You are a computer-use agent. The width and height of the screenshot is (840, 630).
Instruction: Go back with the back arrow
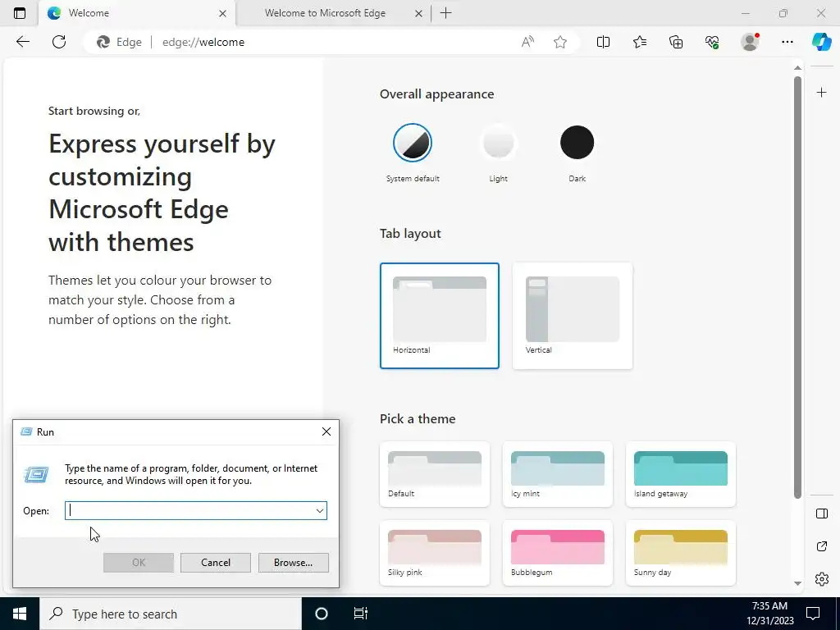click(23, 42)
